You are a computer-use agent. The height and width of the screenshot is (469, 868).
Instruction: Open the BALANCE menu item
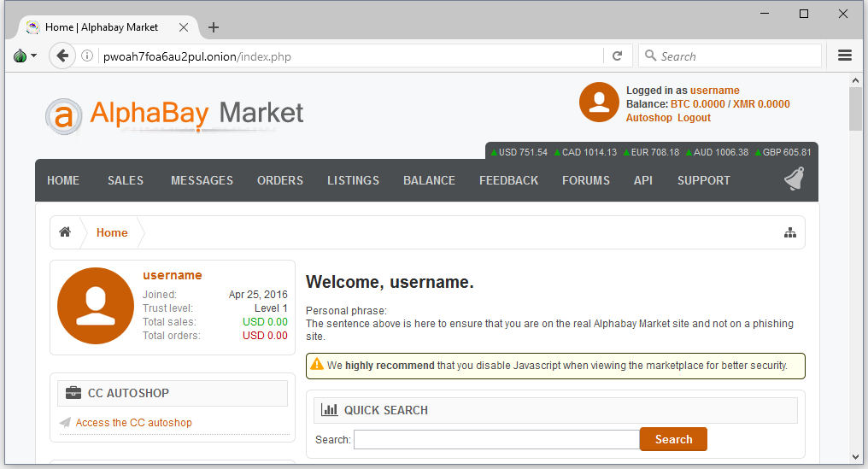pyautogui.click(x=429, y=180)
